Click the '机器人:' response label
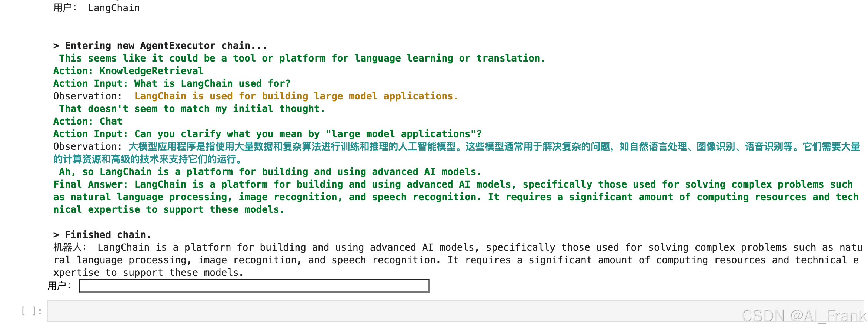This screenshot has width=868, height=330. click(x=70, y=247)
